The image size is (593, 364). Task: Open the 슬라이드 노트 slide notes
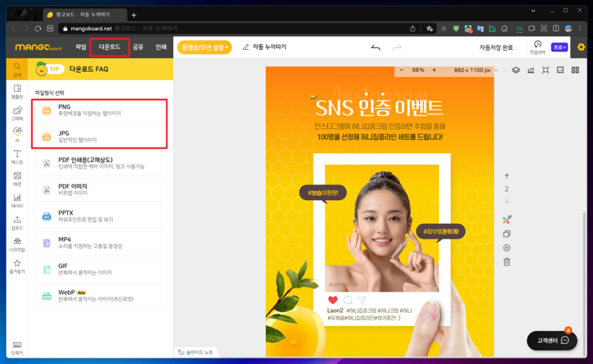(196, 352)
